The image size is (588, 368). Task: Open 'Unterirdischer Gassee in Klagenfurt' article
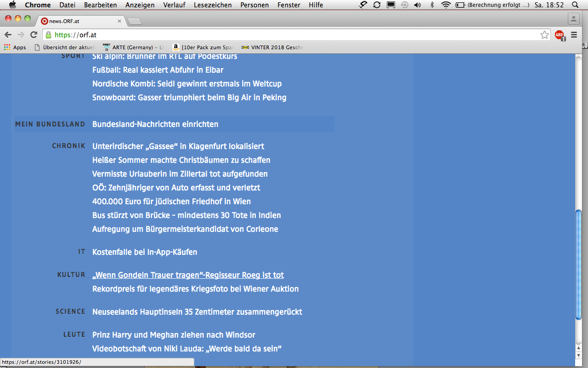(x=178, y=146)
